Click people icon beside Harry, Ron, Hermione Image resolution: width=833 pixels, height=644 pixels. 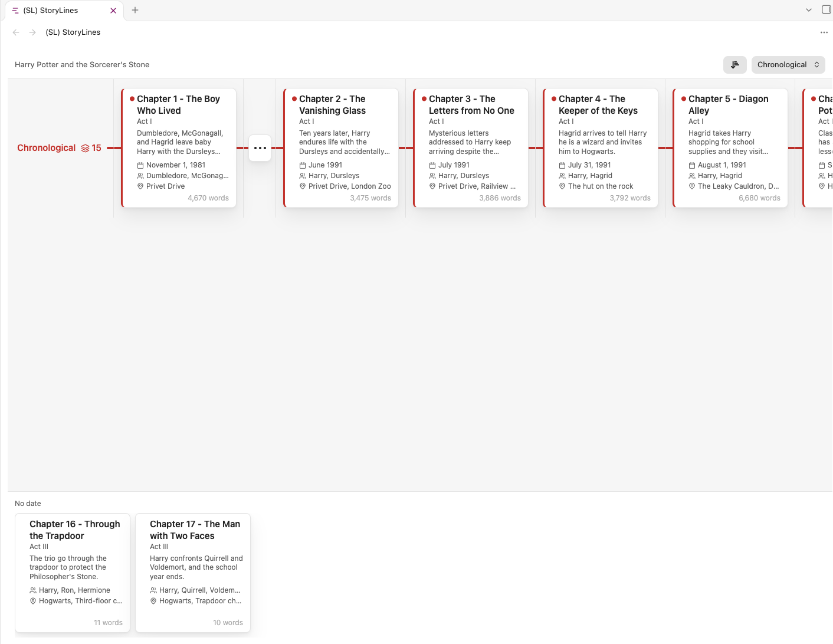click(33, 590)
